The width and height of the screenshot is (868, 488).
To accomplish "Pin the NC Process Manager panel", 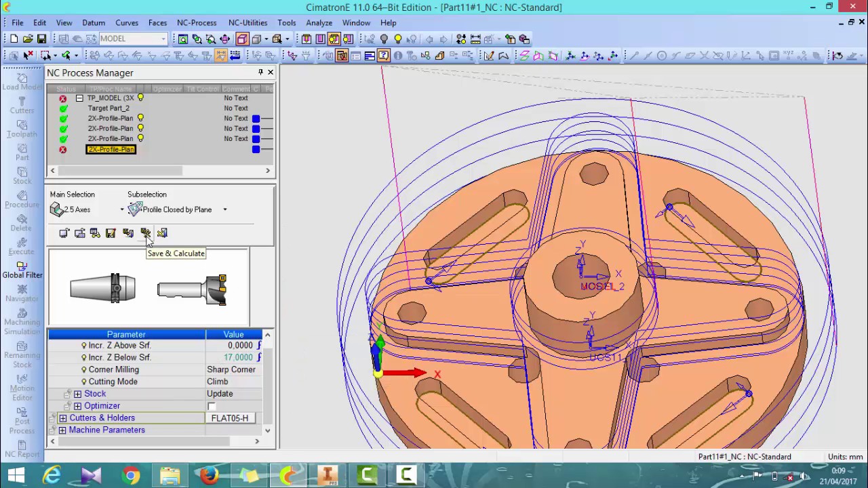I will [260, 72].
